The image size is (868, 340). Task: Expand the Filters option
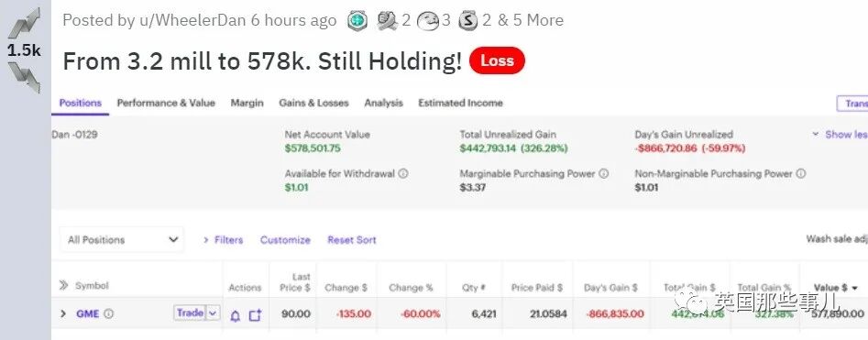(223, 240)
